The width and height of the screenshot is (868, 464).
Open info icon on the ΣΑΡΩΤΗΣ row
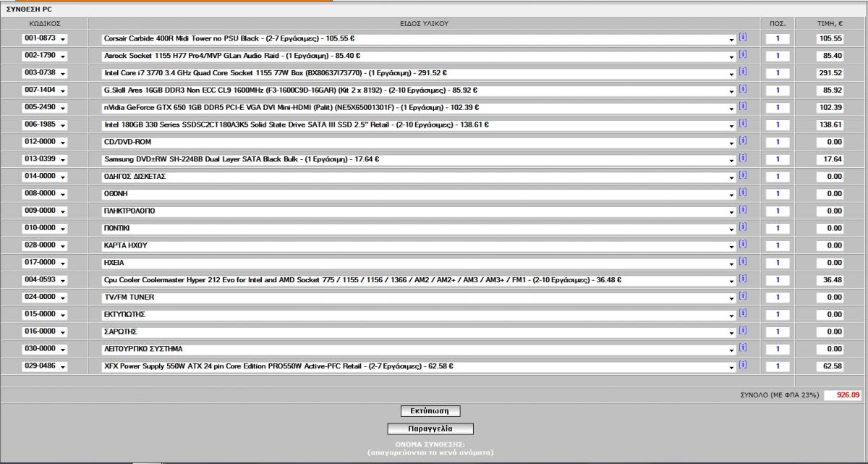(743, 331)
